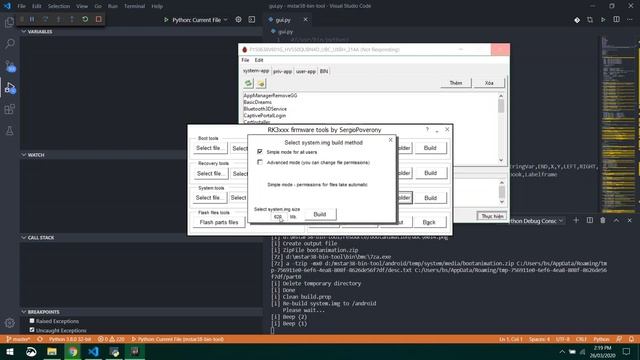Show hidden system tray icons

pyautogui.click(x=562, y=351)
